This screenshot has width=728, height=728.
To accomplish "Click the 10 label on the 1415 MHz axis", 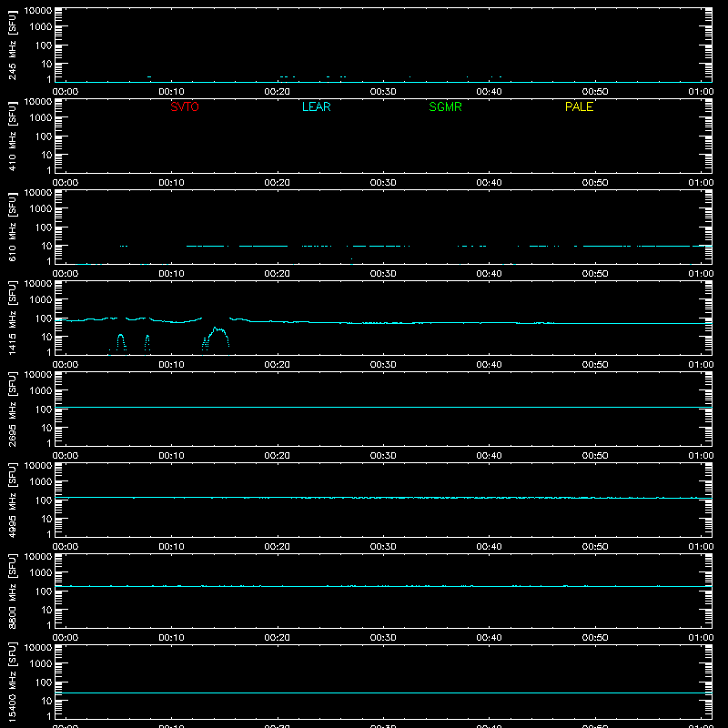I will (x=46, y=337).
